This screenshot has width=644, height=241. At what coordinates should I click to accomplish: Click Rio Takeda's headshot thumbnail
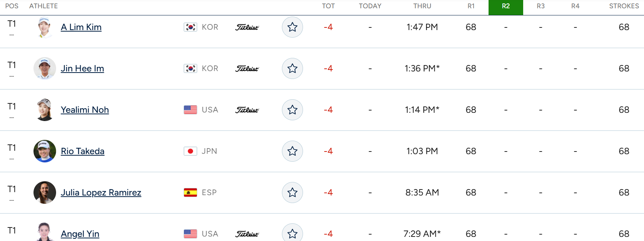(x=45, y=151)
